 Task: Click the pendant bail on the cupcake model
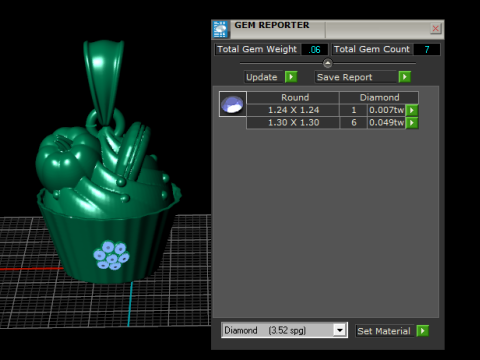[103, 82]
